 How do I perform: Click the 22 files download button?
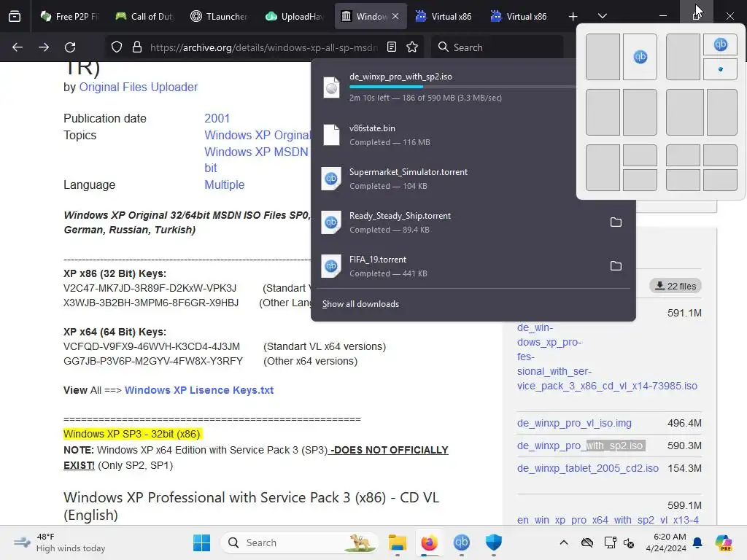click(676, 286)
